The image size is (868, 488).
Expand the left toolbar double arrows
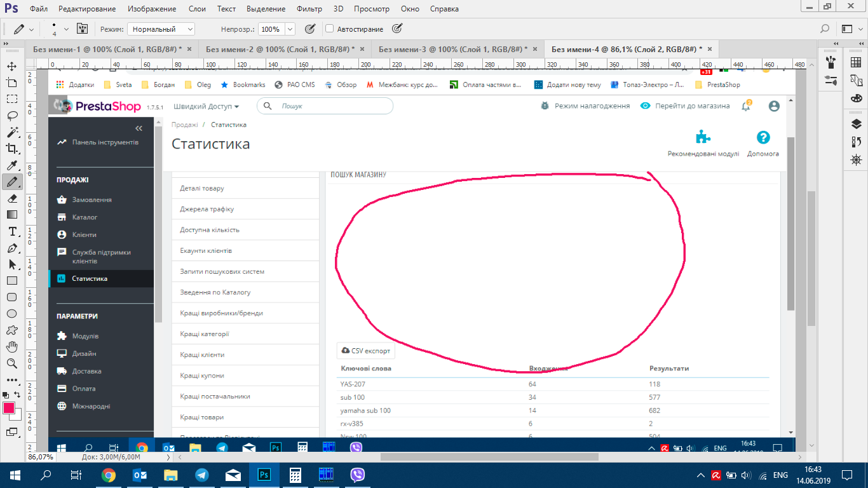(x=6, y=44)
